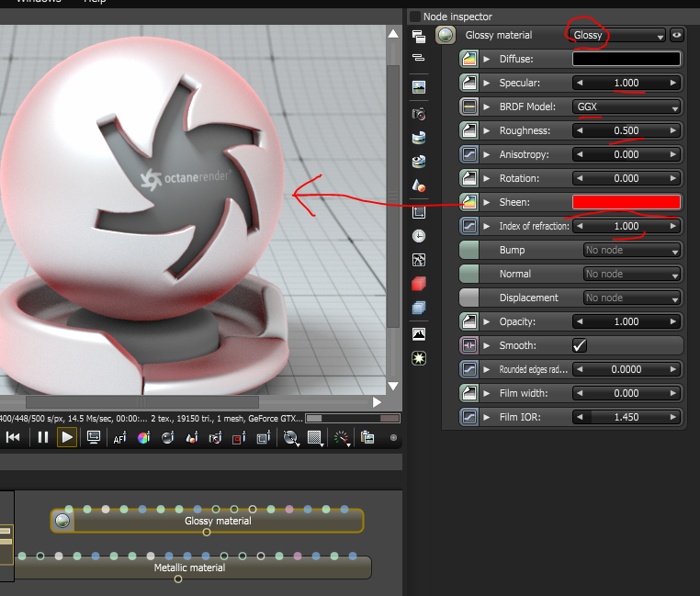Activate the white balance color picker

pos(143,438)
